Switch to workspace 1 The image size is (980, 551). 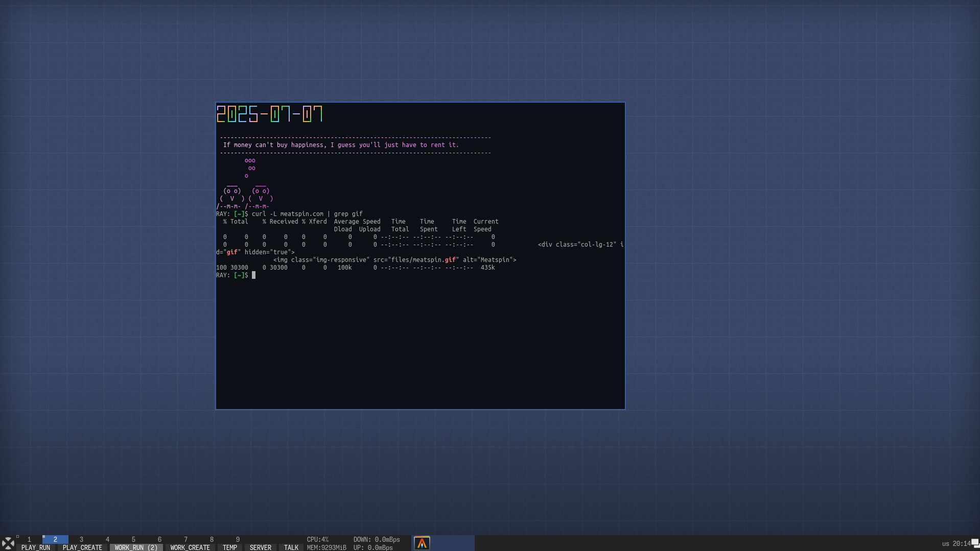tap(29, 539)
